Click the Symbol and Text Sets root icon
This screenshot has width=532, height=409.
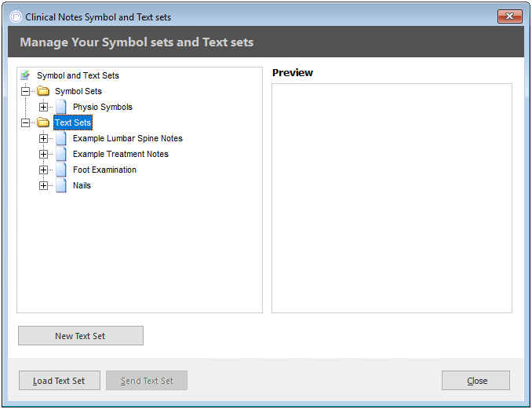pos(25,75)
